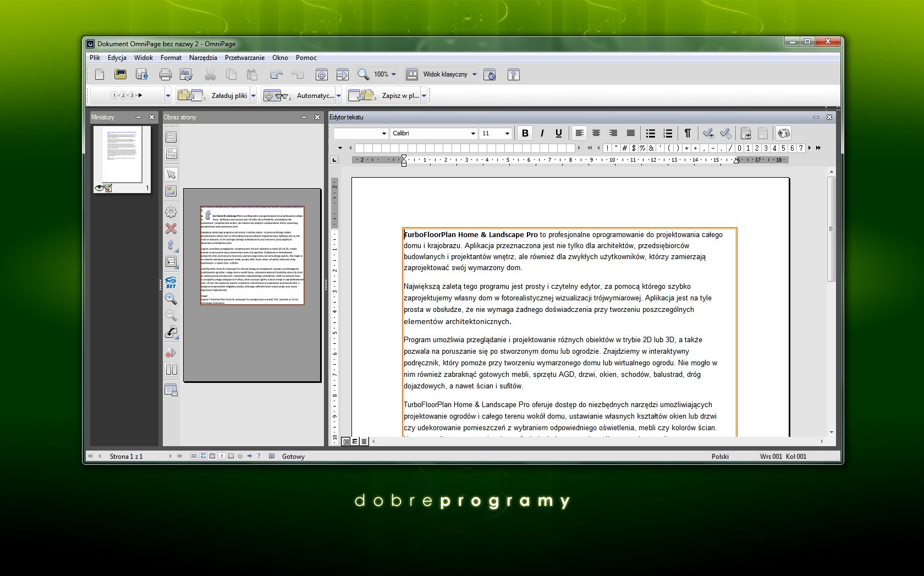The height and width of the screenshot is (576, 924).
Task: Launch the spell check Aa icon
Action: [186, 74]
